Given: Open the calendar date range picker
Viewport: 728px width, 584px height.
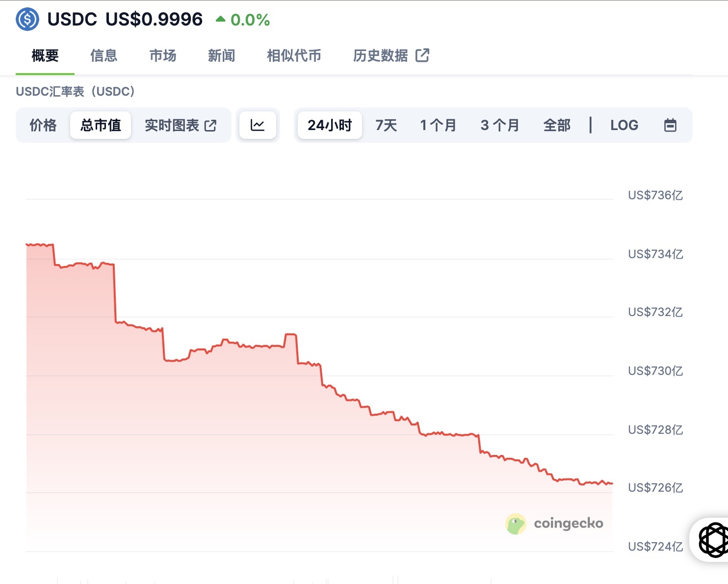Looking at the screenshot, I should click(x=670, y=125).
